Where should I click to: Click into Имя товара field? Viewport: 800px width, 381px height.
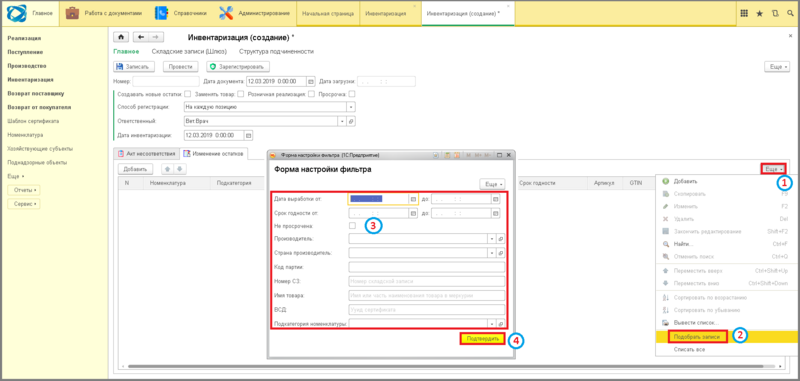coord(427,295)
